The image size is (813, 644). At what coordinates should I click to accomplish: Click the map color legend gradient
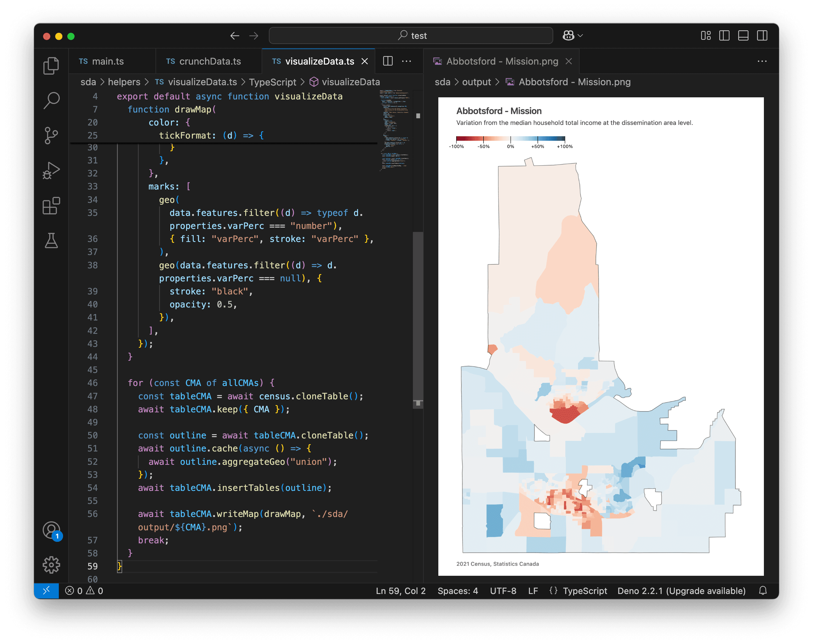(x=510, y=138)
